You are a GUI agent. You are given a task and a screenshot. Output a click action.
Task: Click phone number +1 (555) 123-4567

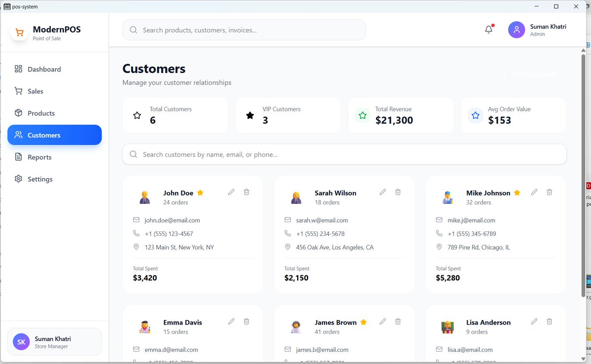coord(169,233)
